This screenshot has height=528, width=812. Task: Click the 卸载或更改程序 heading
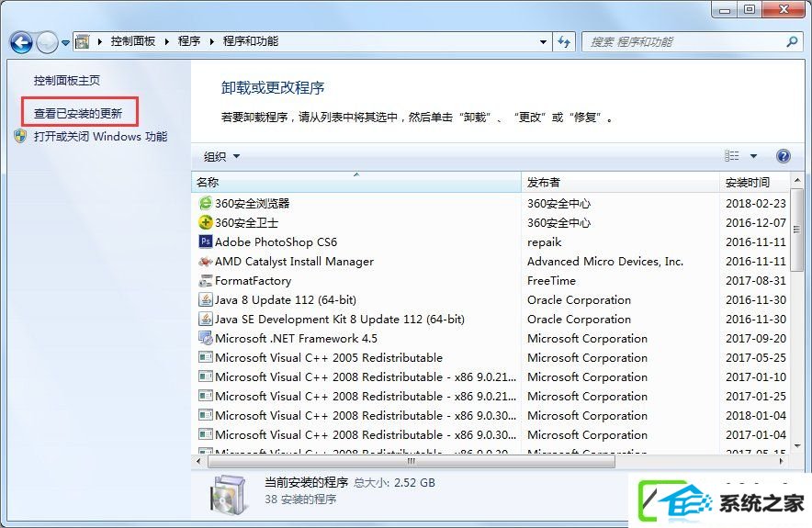click(273, 87)
